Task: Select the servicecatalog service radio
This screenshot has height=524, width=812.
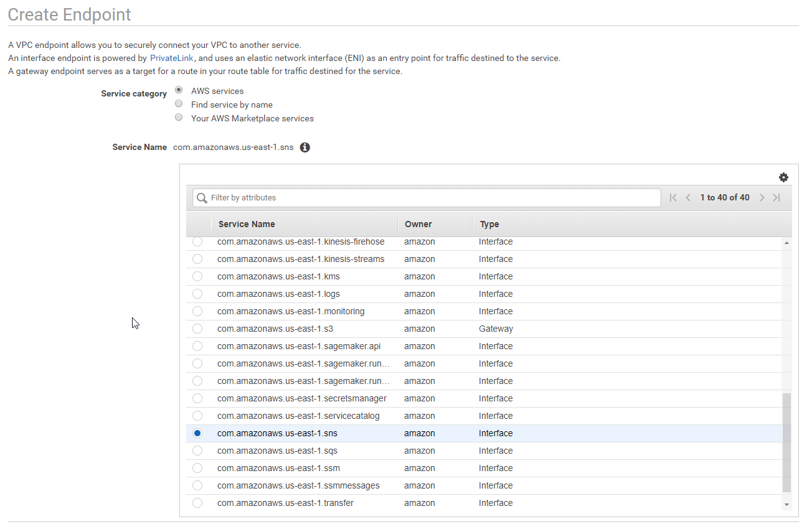Action: click(197, 416)
